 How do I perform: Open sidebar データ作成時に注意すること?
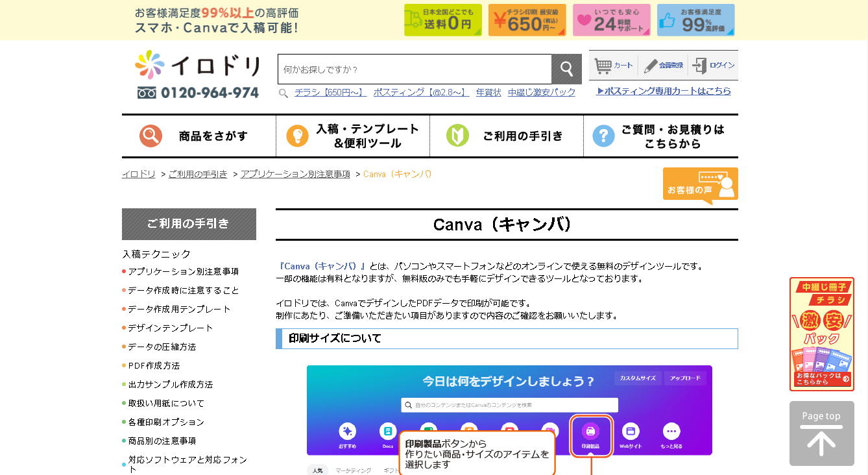[184, 290]
